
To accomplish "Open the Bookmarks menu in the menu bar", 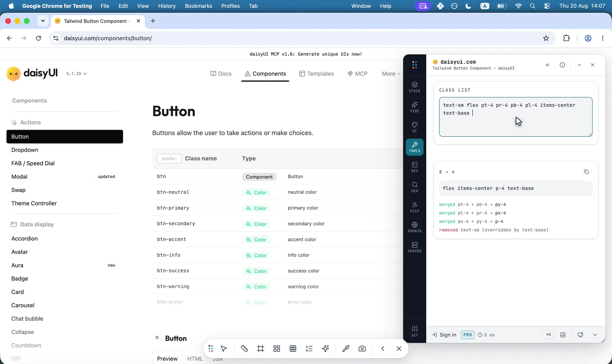I will (198, 6).
